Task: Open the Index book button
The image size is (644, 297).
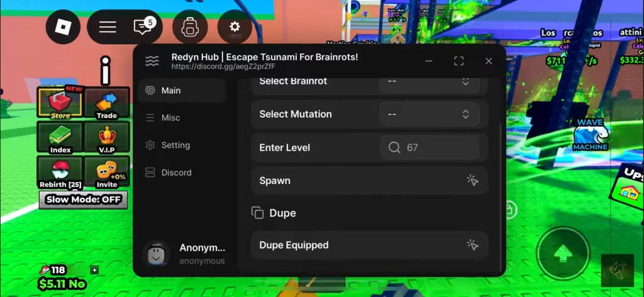Action: pos(60,138)
